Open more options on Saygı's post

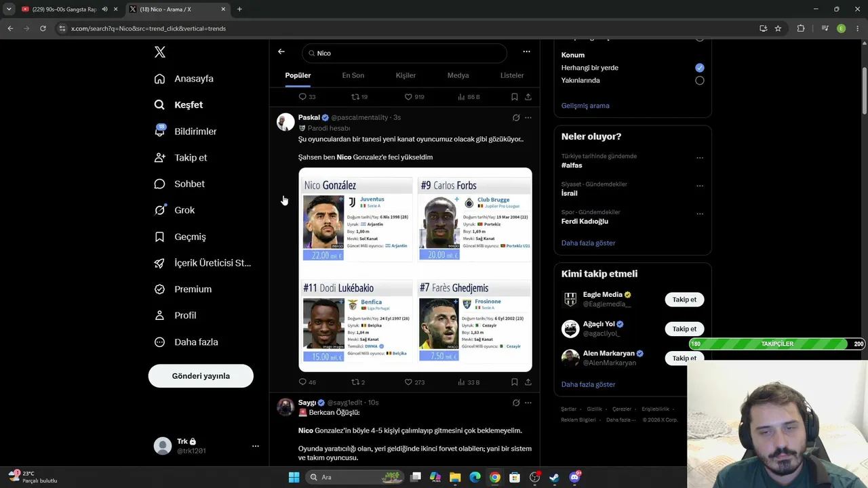coord(528,403)
